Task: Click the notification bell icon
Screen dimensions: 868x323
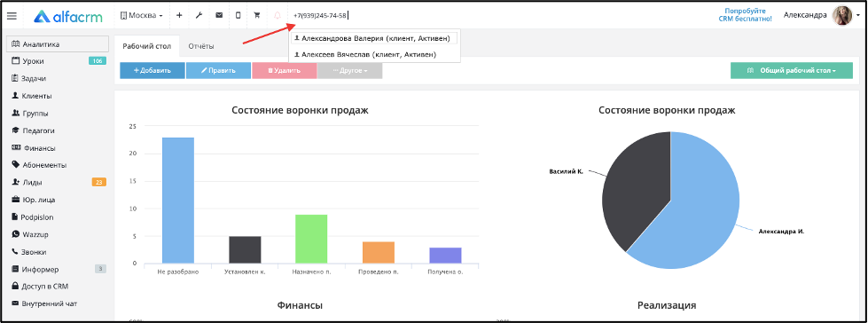Action: coord(278,15)
